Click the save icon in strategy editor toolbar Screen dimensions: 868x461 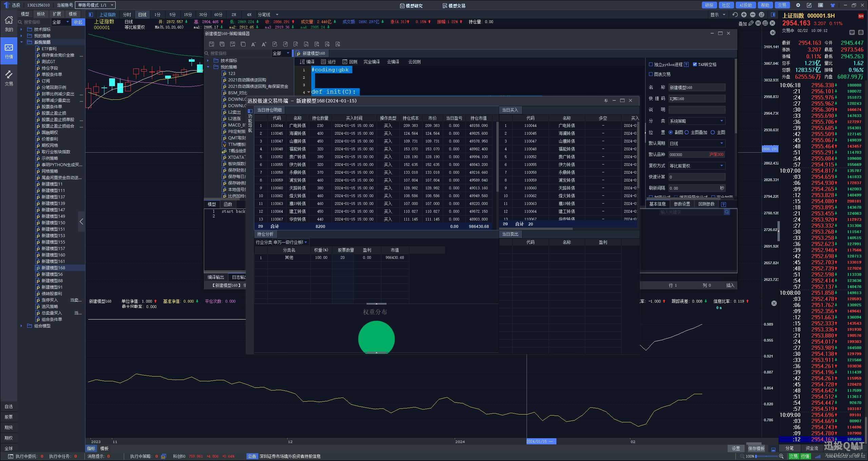212,44
